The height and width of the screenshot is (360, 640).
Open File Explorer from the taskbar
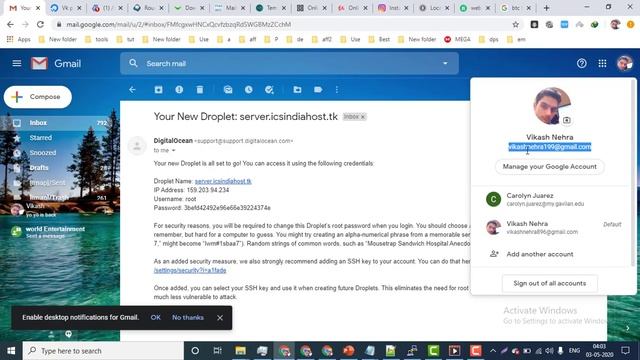240,351
